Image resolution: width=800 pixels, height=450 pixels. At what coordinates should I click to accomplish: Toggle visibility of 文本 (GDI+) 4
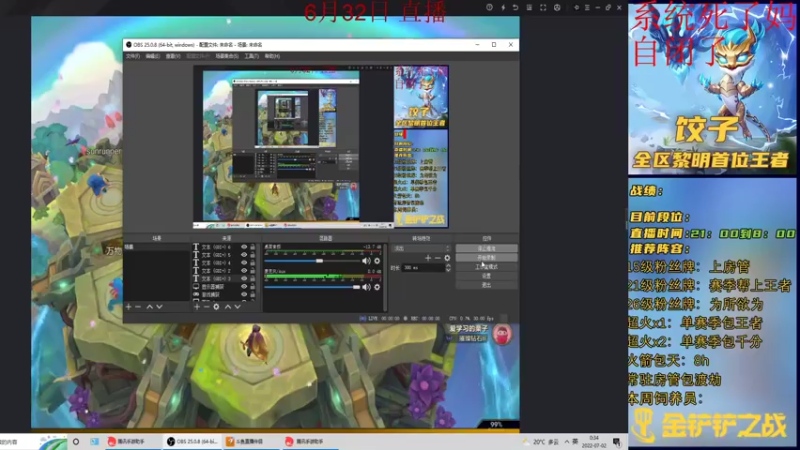pyautogui.click(x=244, y=263)
